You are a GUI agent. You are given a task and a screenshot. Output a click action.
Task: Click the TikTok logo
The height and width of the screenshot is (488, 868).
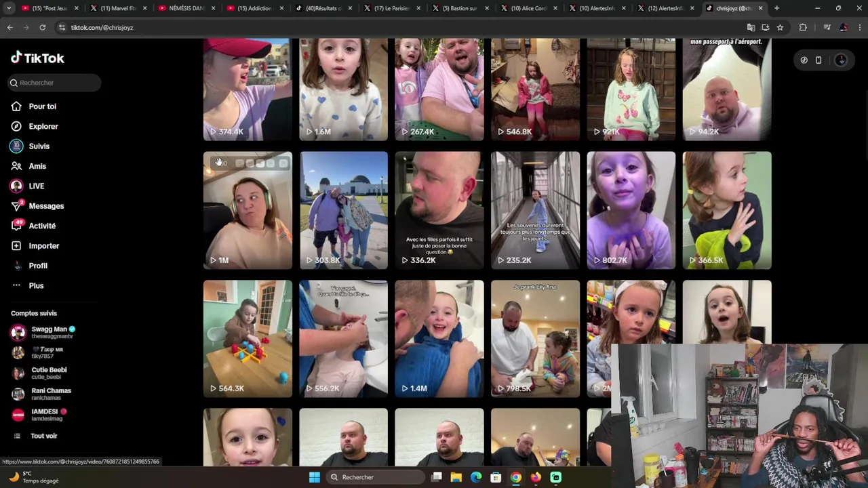pos(37,58)
